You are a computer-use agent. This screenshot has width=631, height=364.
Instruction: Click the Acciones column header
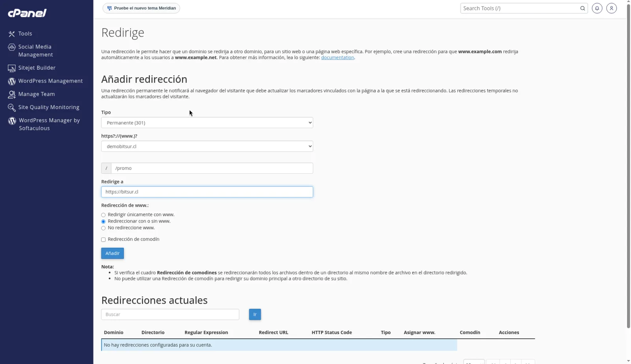pos(509,332)
